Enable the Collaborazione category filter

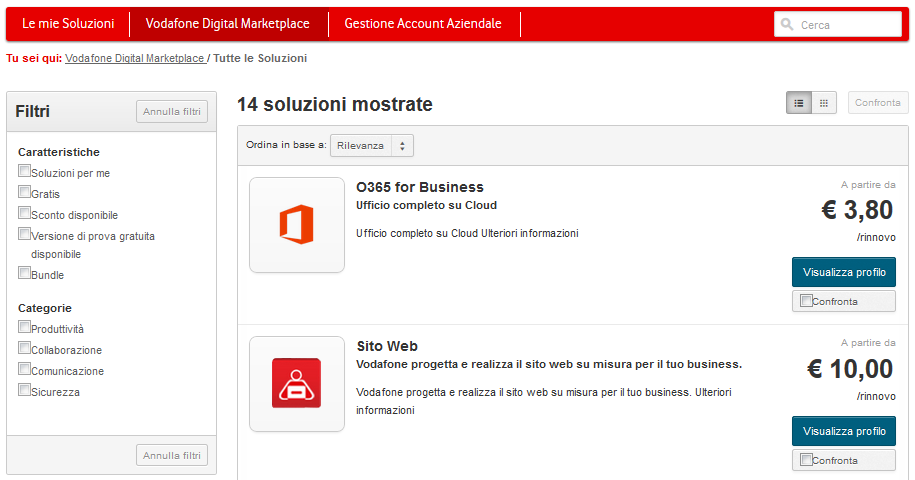click(25, 348)
